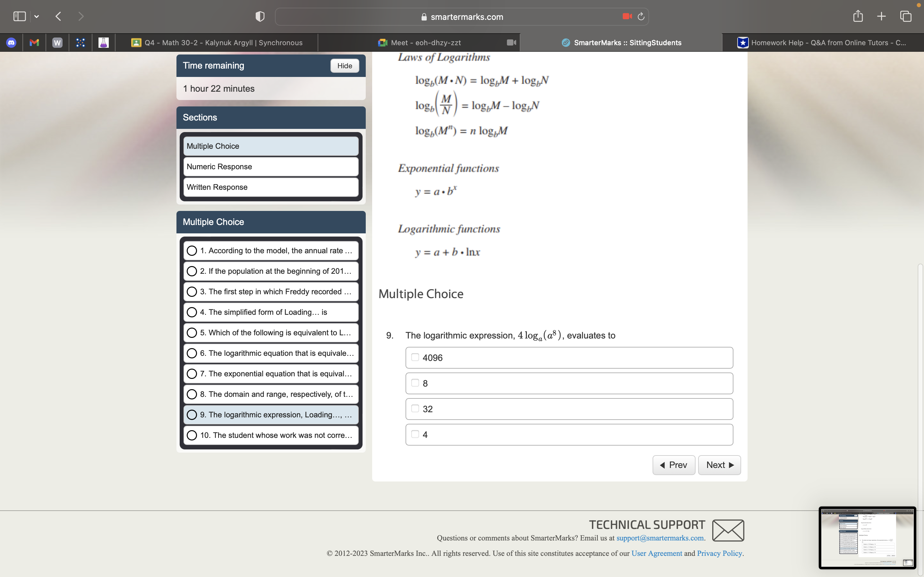
Task: Open the support@smartermarks.com email link
Action: [659, 538]
